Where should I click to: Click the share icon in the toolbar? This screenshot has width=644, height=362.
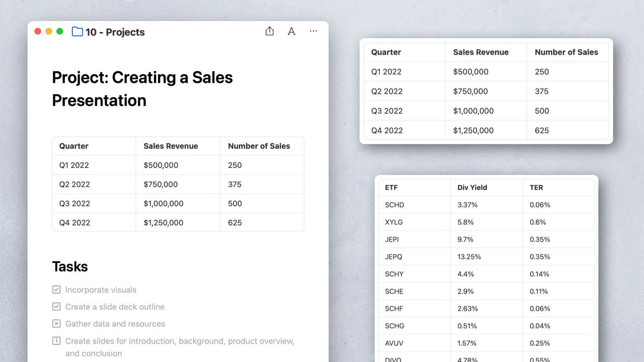(x=270, y=31)
